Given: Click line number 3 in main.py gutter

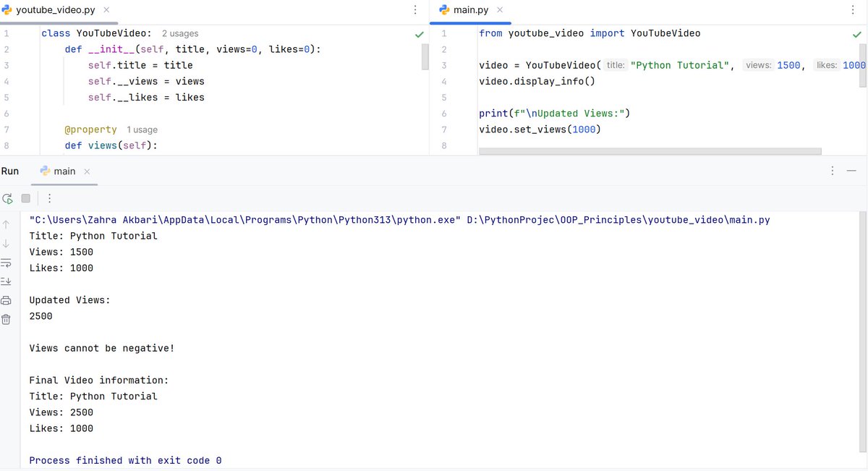Looking at the screenshot, I should 443,65.
